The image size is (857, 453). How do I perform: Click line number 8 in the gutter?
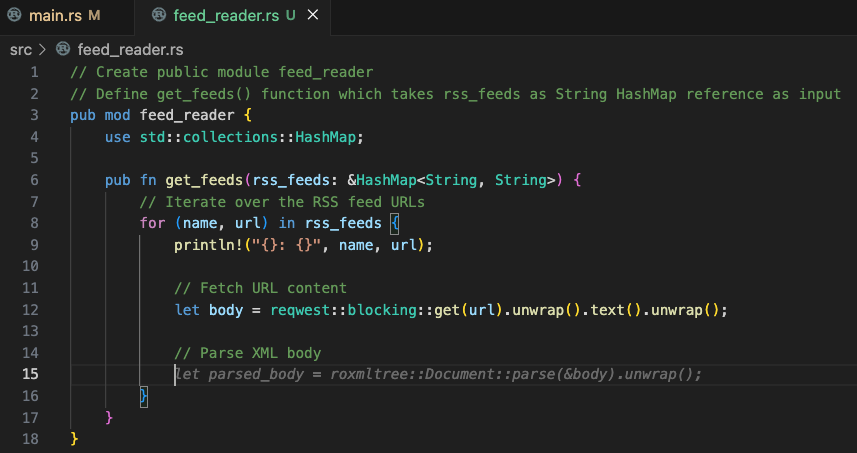coord(34,223)
